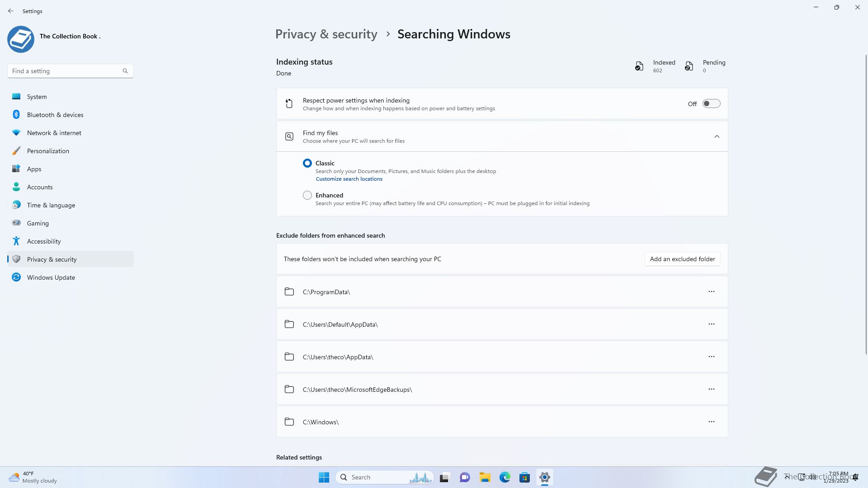Click the taskbar Search box
Screen dimensions: 868x488
[385, 477]
